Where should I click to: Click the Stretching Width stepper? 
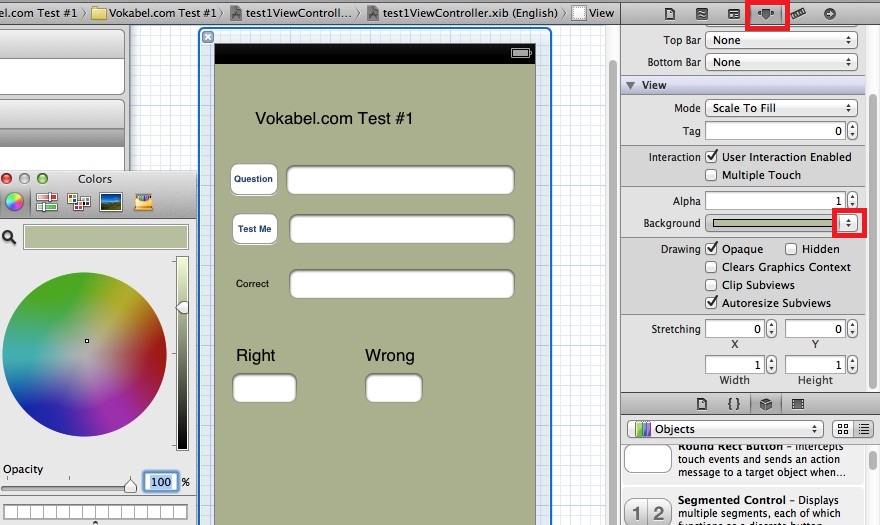(x=771, y=364)
